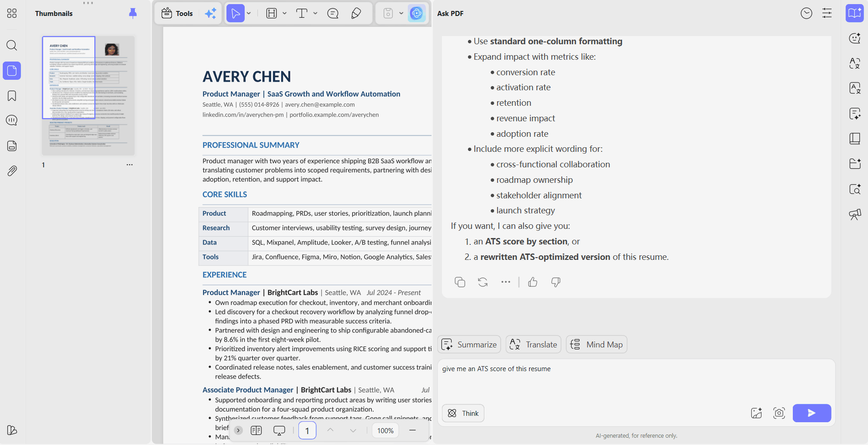
Task: Click the AI sparkle icon in toolbar
Action: click(211, 13)
